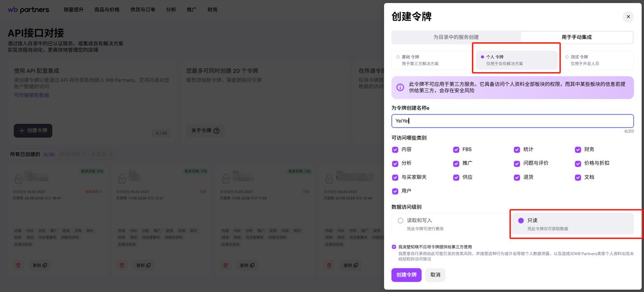The image size is (644, 292).
Task: Open the 商品与价格 menu
Action: 107,9
